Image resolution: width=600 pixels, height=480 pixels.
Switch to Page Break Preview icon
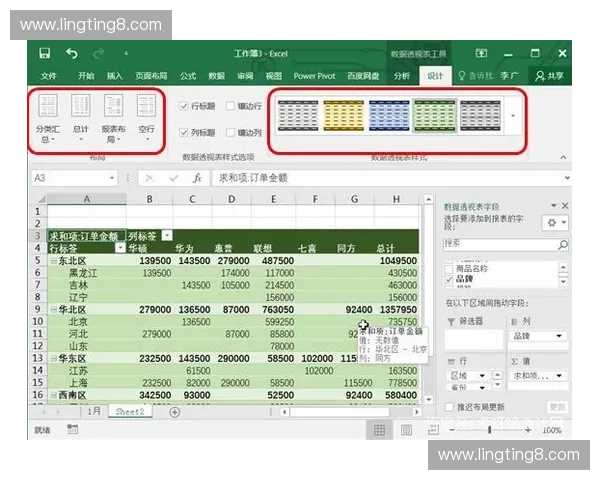click(x=433, y=430)
